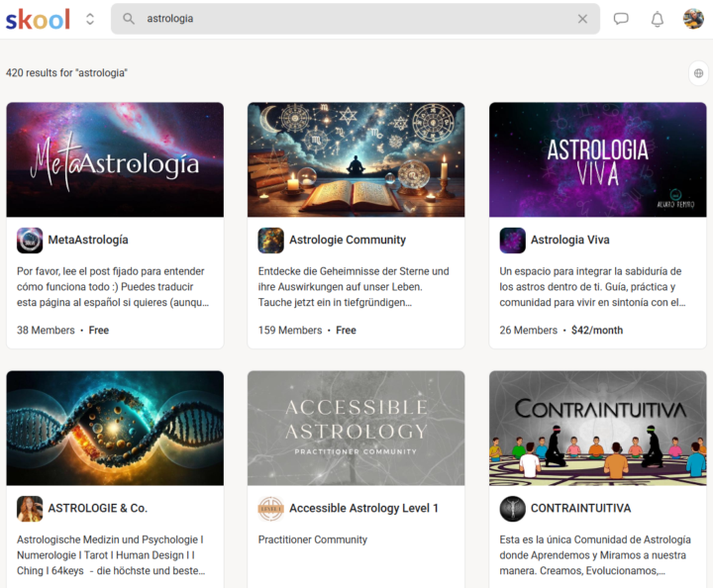
Task: Open the notifications bell
Action: tap(658, 19)
